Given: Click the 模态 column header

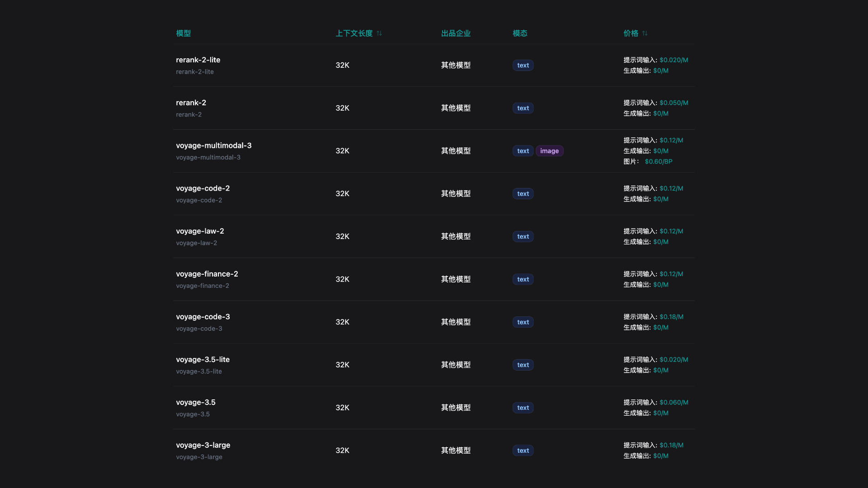Looking at the screenshot, I should coord(520,33).
